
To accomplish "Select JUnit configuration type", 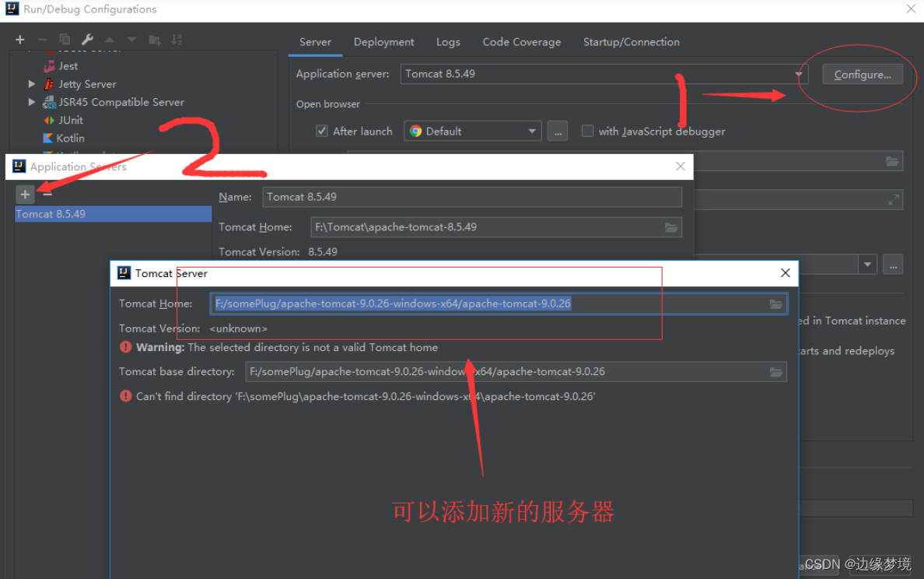I will [70, 121].
